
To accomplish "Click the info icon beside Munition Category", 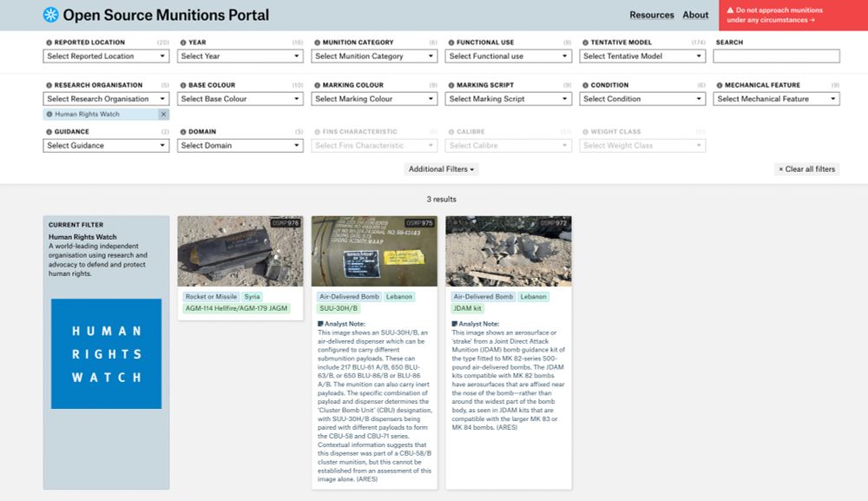I will pyautogui.click(x=317, y=43).
